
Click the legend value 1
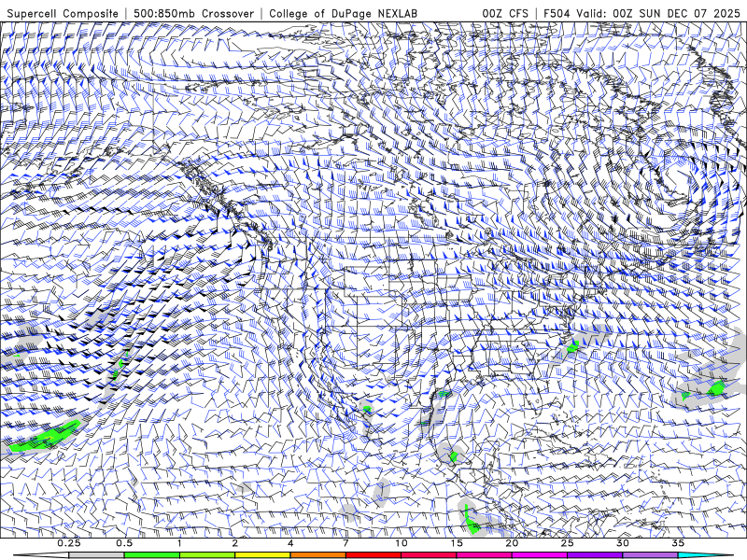click(x=179, y=543)
